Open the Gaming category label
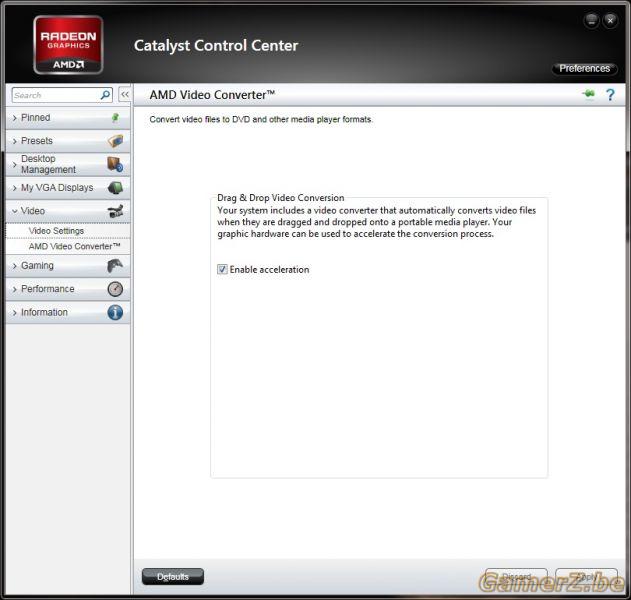631x600 pixels. tap(37, 266)
